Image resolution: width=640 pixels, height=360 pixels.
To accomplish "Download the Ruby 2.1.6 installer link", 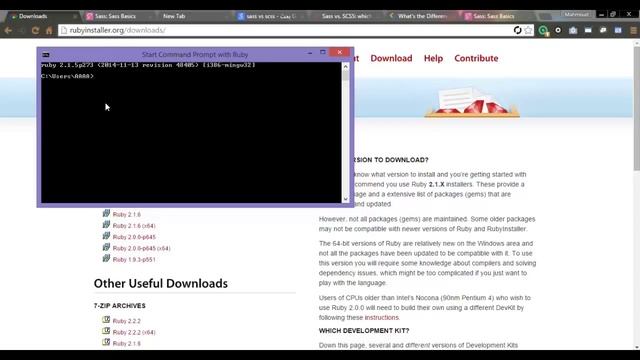I will click(127, 215).
